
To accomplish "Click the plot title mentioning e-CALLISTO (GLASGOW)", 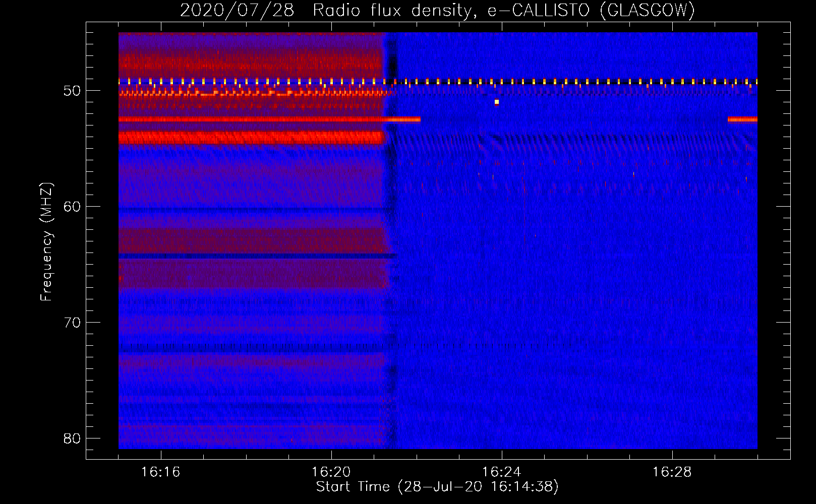I will [437, 10].
